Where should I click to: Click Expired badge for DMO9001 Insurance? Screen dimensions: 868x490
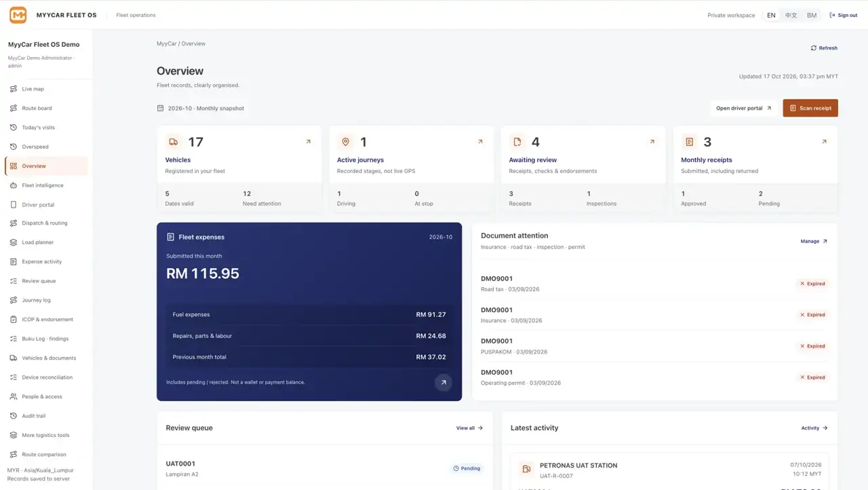pyautogui.click(x=812, y=315)
